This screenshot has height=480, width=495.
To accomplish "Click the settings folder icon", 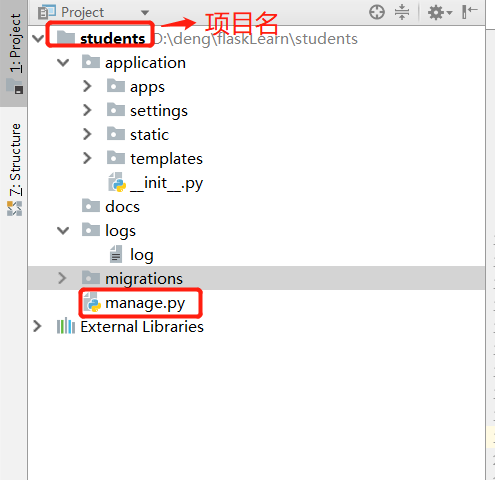I will pyautogui.click(x=116, y=109).
